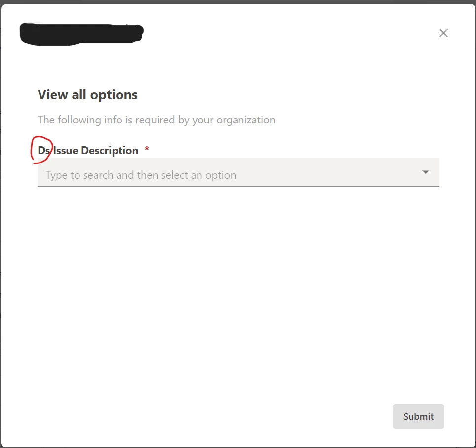This screenshot has width=476, height=448.
Task: Click the word 'View' in the heading
Action: (53, 95)
